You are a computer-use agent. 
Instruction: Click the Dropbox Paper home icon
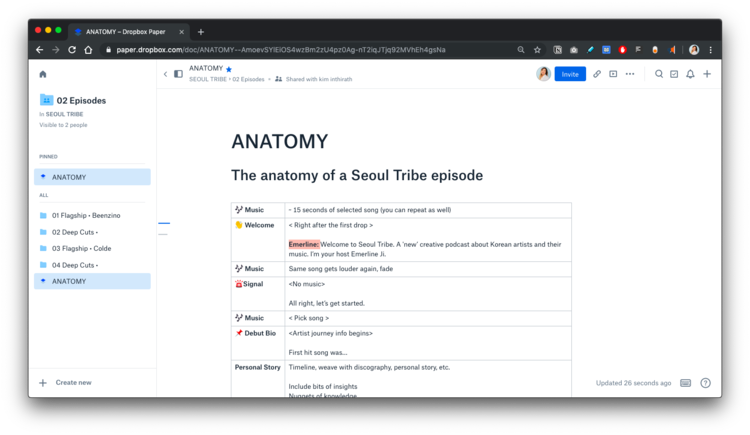[43, 74]
